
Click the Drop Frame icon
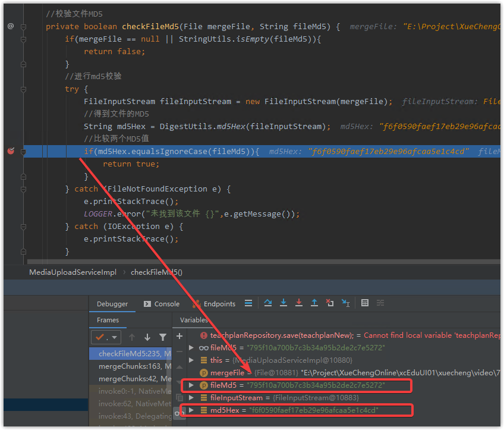coord(330,303)
